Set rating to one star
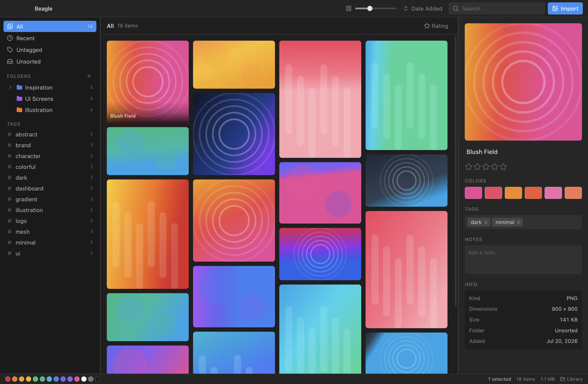588x384 pixels. (468, 167)
